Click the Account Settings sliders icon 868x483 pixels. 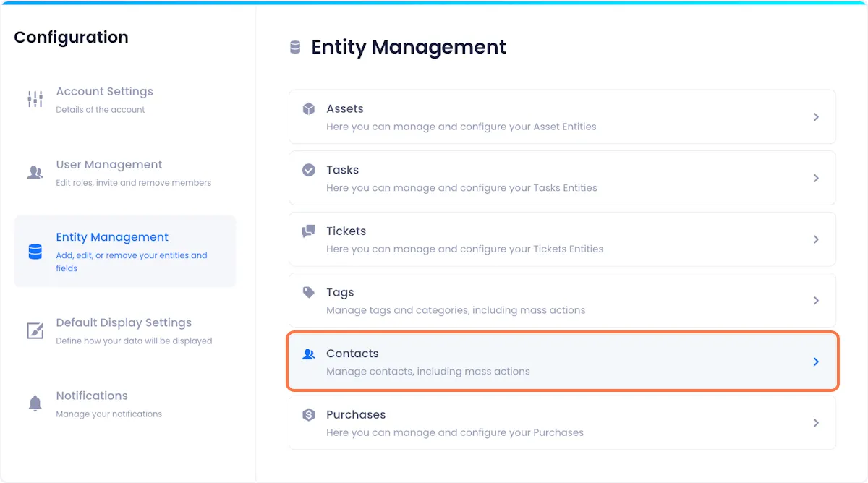(x=35, y=99)
